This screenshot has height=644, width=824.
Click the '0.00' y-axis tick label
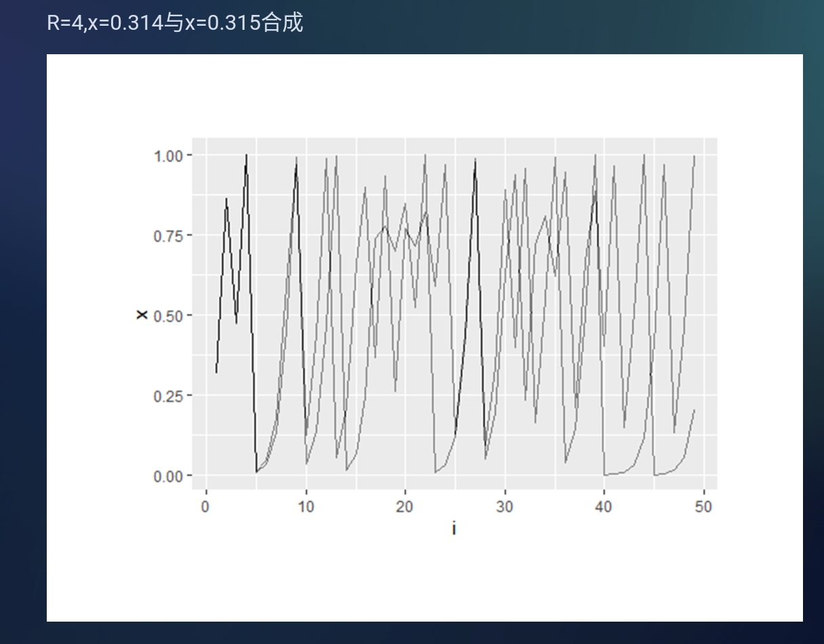click(x=167, y=474)
